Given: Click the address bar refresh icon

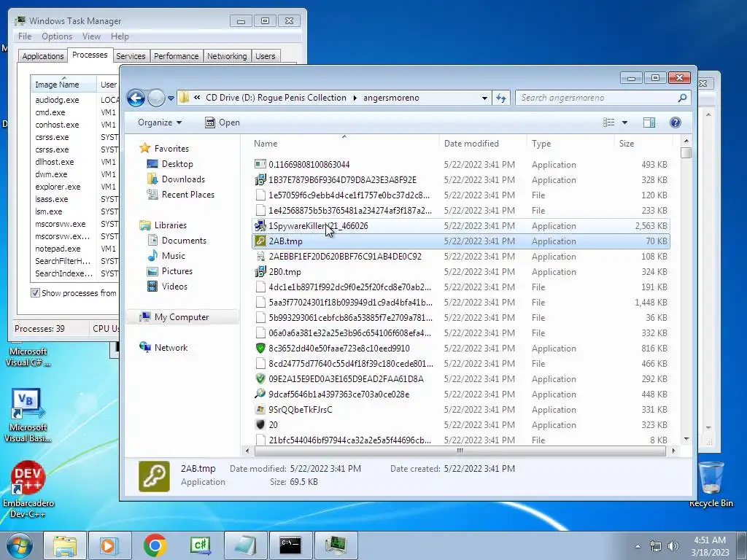Looking at the screenshot, I should (500, 98).
